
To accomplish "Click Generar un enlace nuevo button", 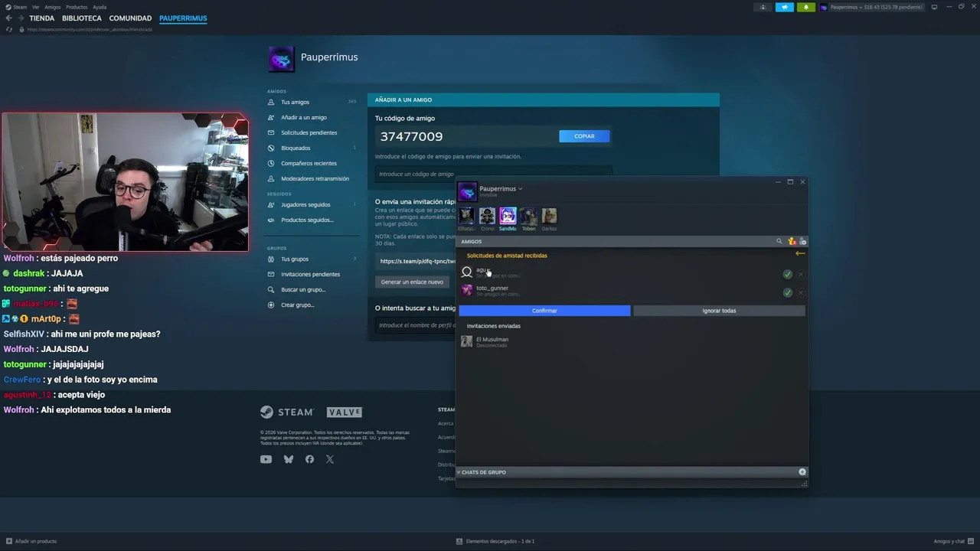I will 412,282.
